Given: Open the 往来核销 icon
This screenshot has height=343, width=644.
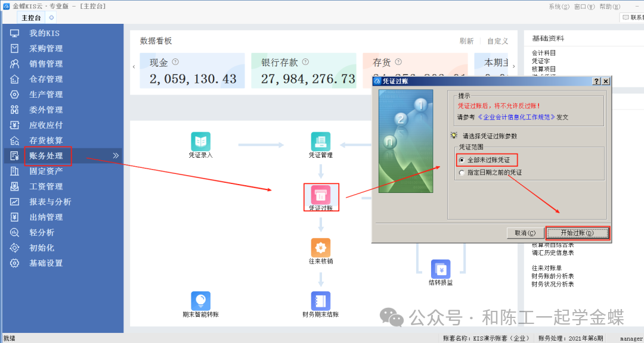Looking at the screenshot, I should coord(320,248).
